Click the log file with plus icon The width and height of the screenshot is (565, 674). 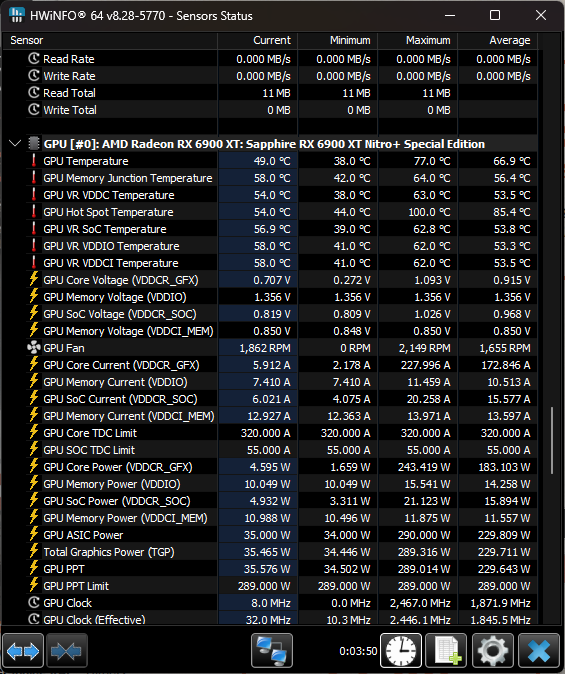click(x=446, y=651)
